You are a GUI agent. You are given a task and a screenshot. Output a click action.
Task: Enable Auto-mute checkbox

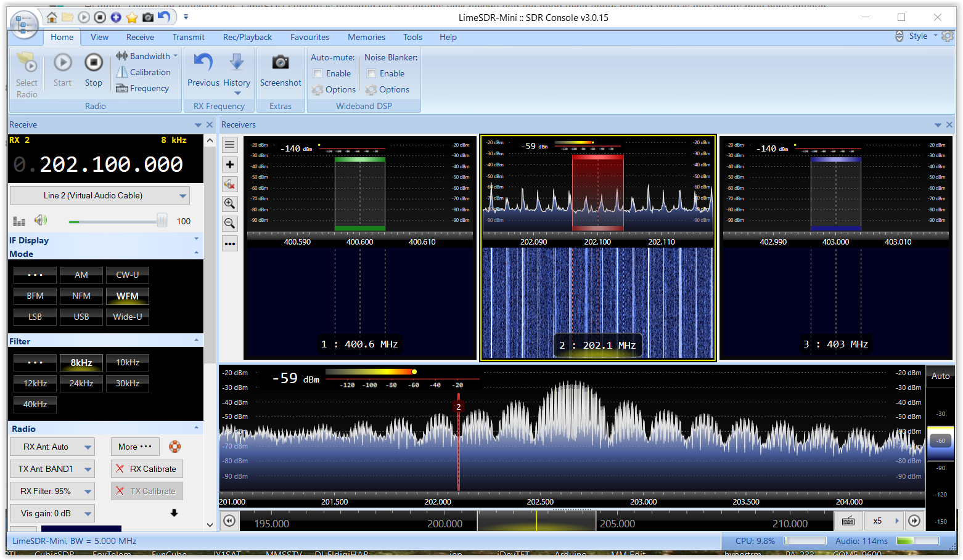coord(318,73)
